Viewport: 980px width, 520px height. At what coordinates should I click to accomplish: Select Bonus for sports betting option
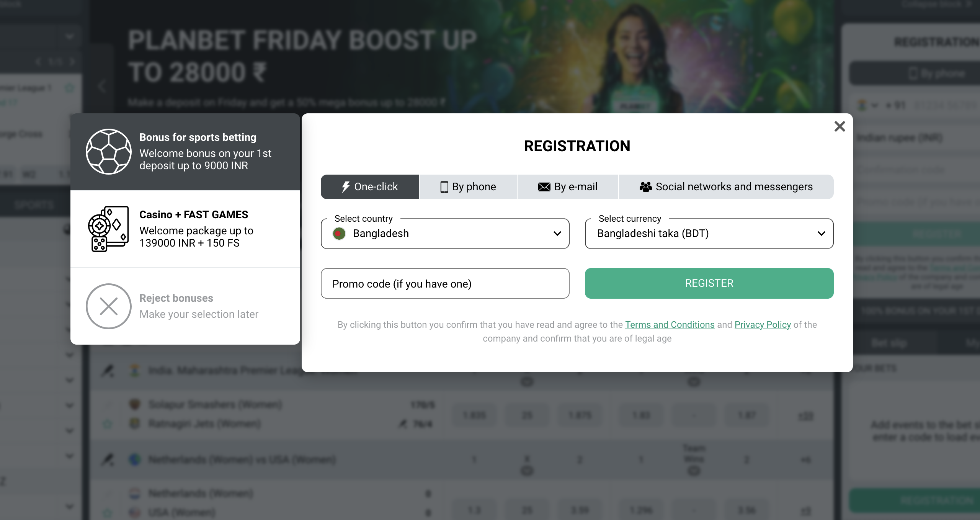click(185, 152)
